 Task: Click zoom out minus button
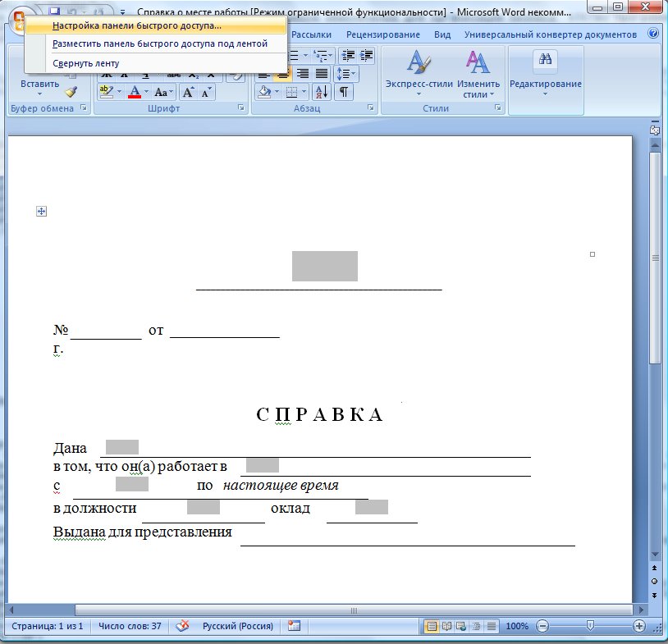(x=542, y=626)
